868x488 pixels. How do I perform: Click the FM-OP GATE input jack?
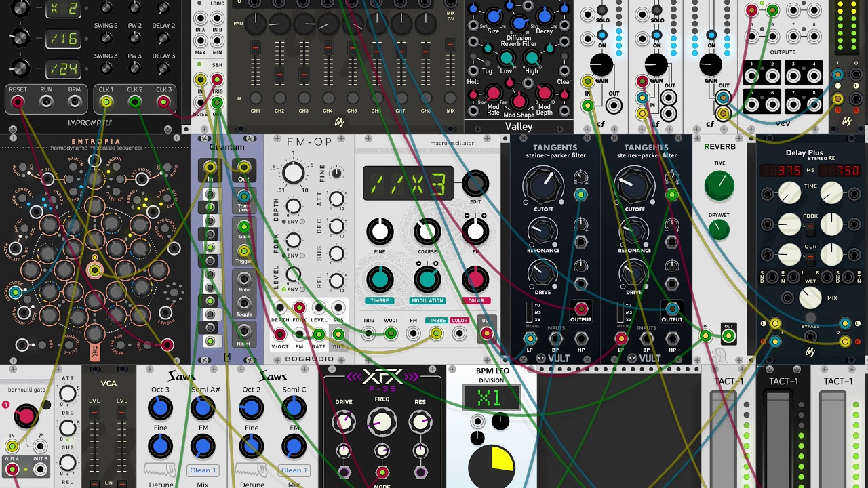tap(319, 334)
